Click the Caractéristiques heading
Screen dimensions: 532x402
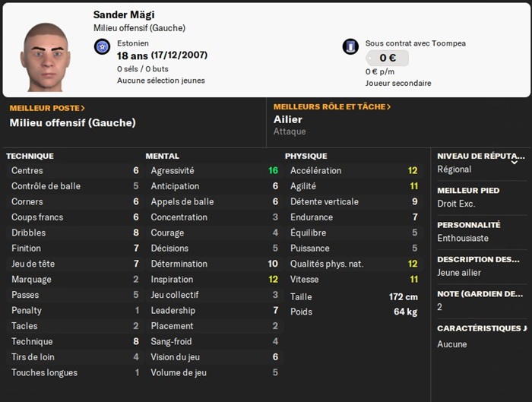point(481,328)
